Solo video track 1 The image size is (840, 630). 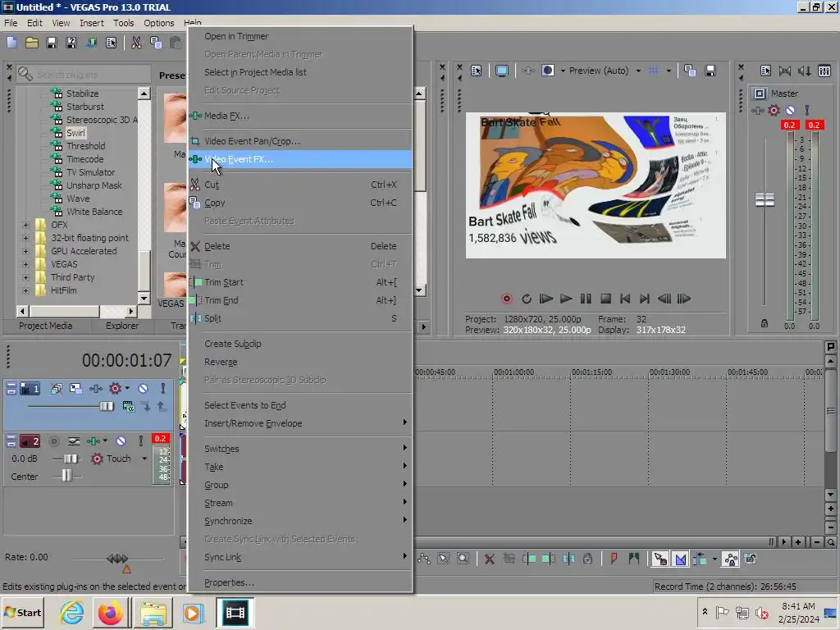[x=163, y=388]
